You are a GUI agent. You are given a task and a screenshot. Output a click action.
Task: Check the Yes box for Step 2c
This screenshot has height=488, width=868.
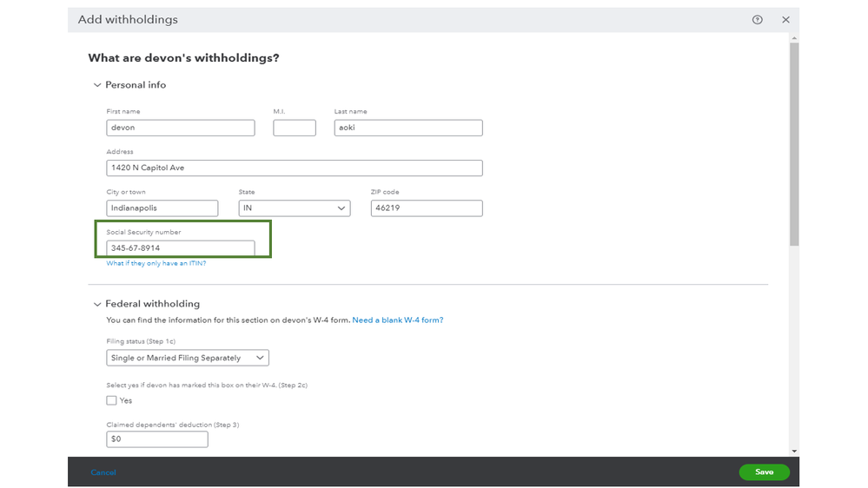[111, 400]
